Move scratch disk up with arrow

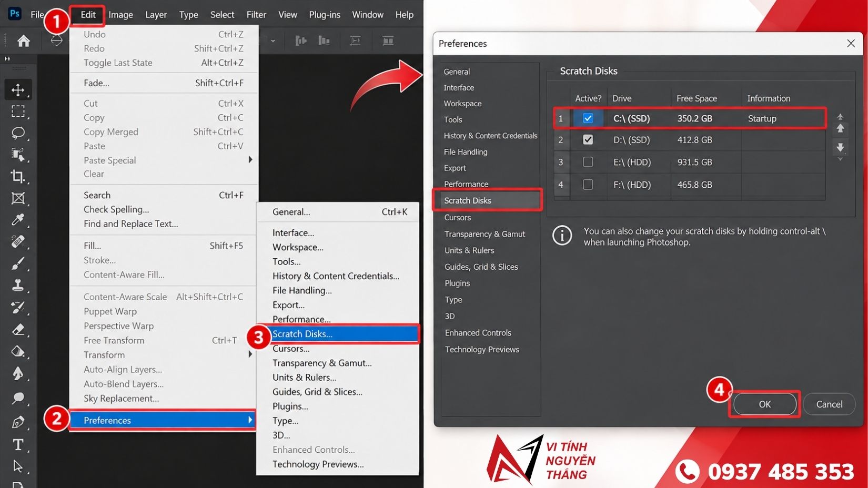(x=840, y=128)
